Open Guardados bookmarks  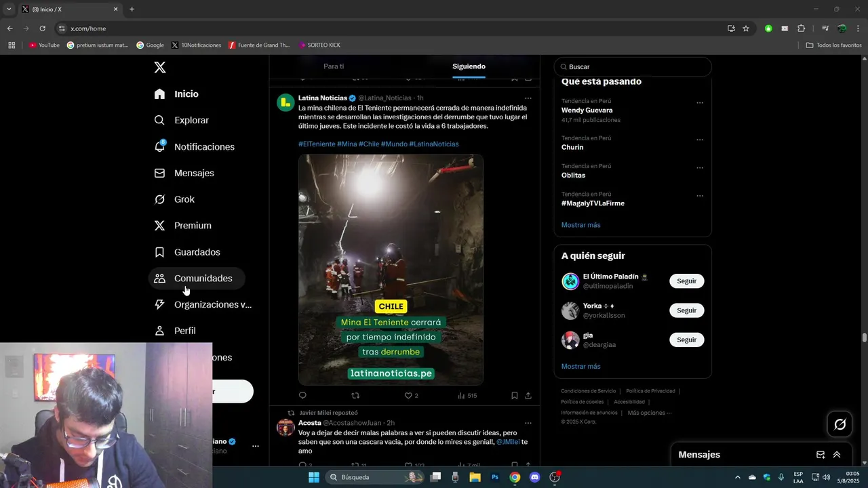pyautogui.click(x=188, y=252)
